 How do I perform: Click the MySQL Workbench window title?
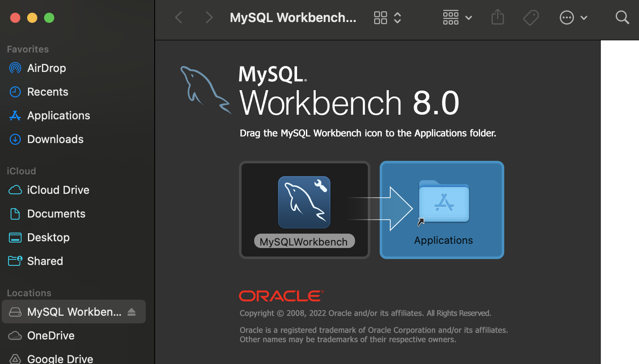tap(293, 17)
